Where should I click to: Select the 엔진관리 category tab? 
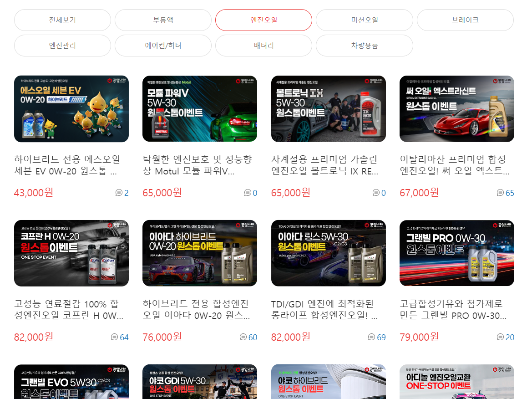(x=62, y=46)
